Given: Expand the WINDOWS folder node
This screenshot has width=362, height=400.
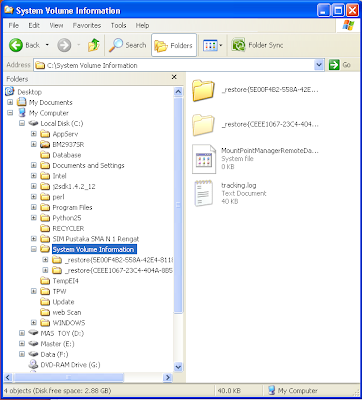Looking at the screenshot, I should [x=34, y=322].
